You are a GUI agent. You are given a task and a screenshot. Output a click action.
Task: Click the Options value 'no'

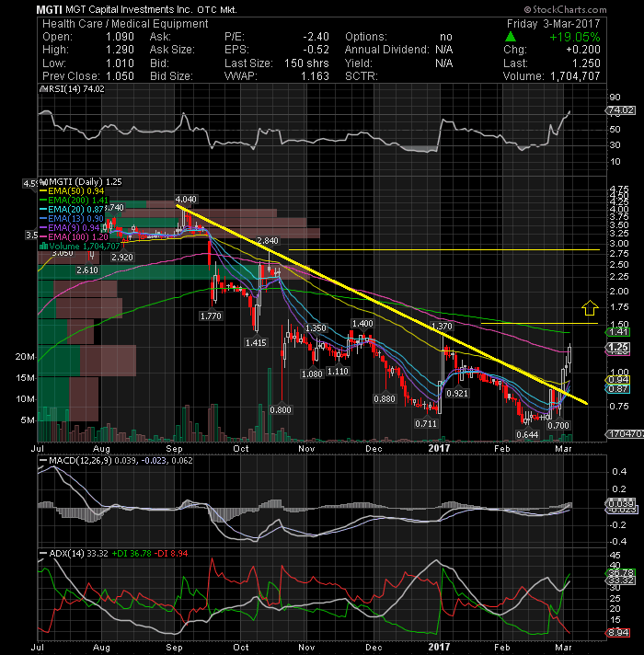coord(446,37)
